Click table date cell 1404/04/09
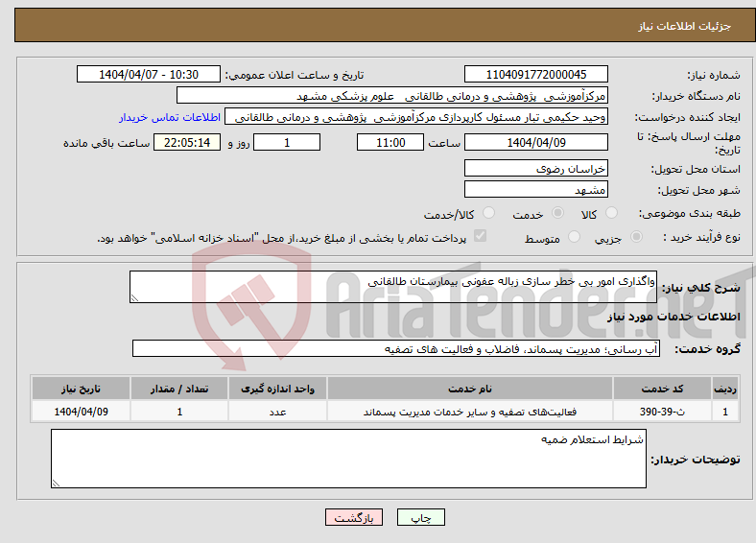Screen dimensions: 756x543 tap(81, 412)
